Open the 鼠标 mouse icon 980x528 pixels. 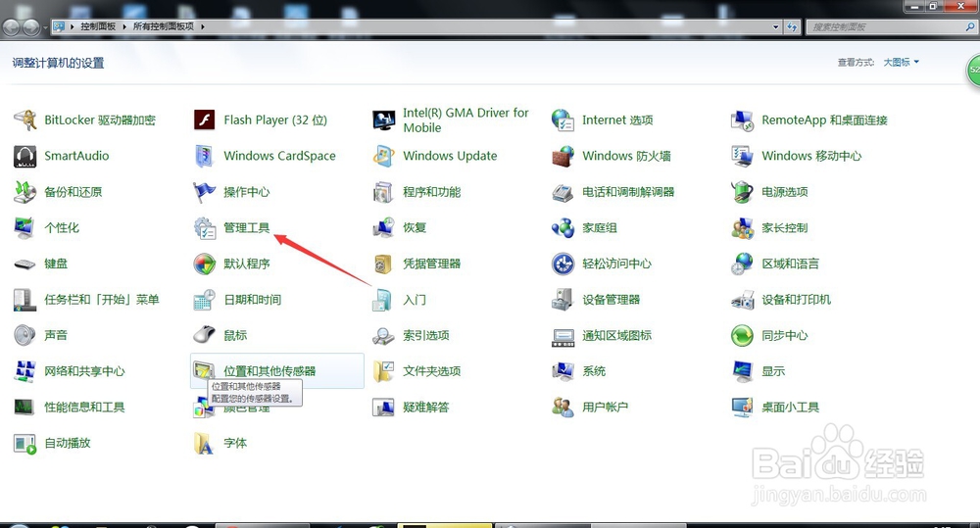205,336
